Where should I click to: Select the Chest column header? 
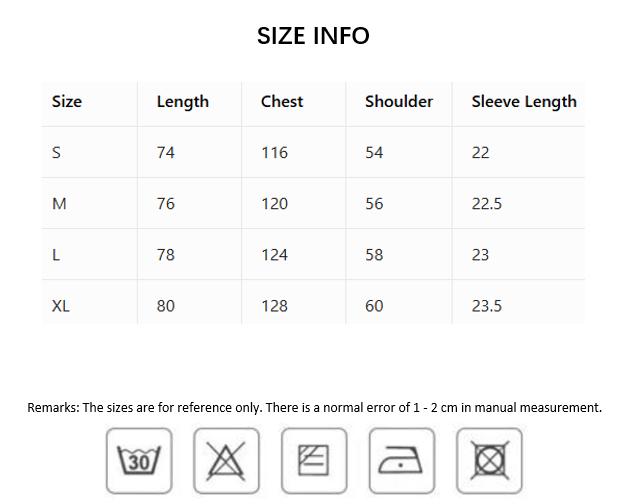click(x=282, y=101)
